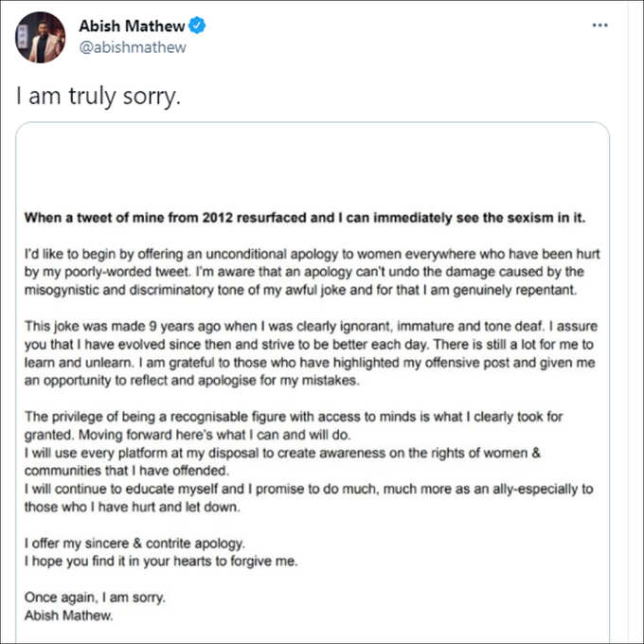Viewport: 644px width, 644px height.
Task: Open the @abishmathew handle link
Action: click(x=133, y=47)
